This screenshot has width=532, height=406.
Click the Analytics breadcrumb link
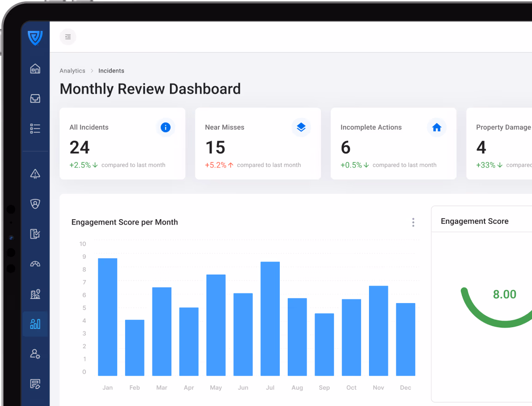72,71
